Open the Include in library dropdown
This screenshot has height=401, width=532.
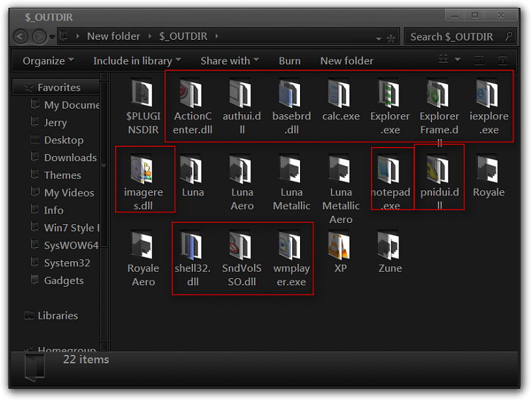point(137,61)
